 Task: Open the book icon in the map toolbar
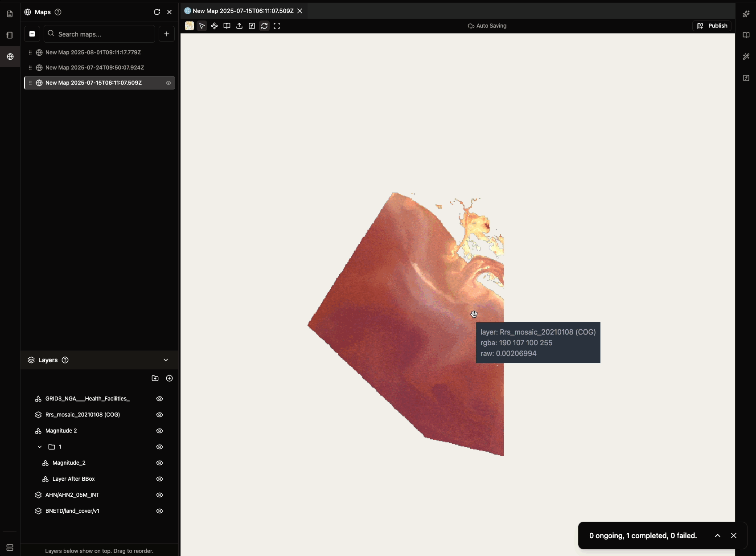(x=227, y=26)
